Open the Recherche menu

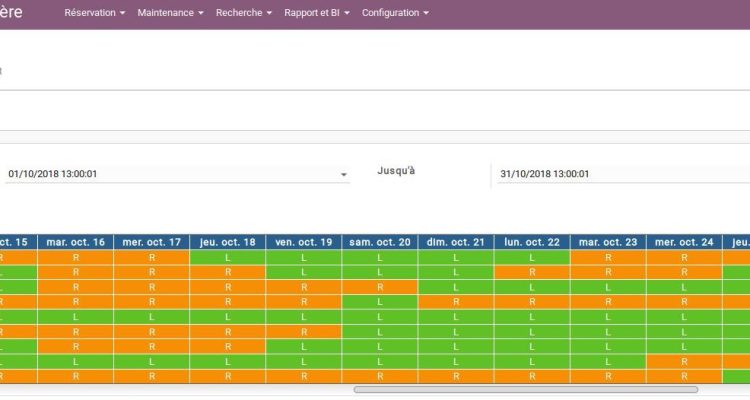click(x=243, y=13)
